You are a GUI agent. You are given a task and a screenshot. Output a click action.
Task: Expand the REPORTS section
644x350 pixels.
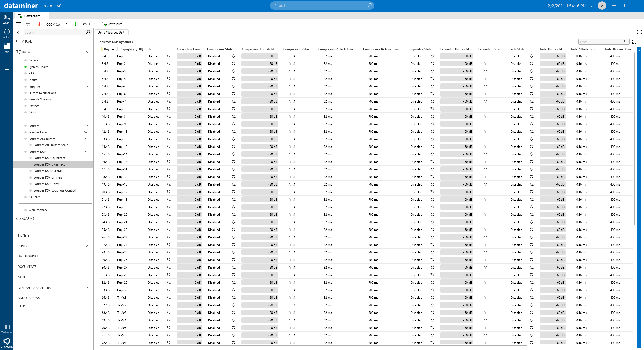(x=86, y=246)
